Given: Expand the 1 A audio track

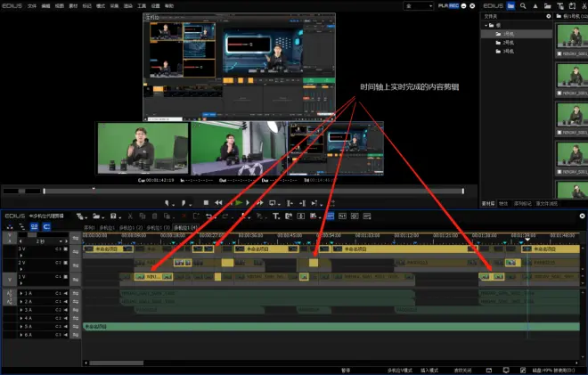Looking at the screenshot, I should point(21,293).
